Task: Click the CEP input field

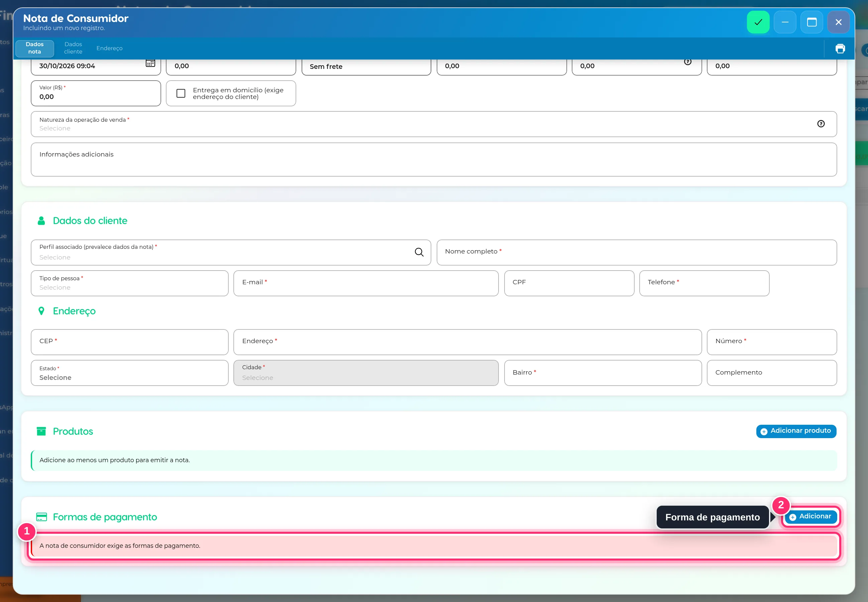Action: click(129, 342)
